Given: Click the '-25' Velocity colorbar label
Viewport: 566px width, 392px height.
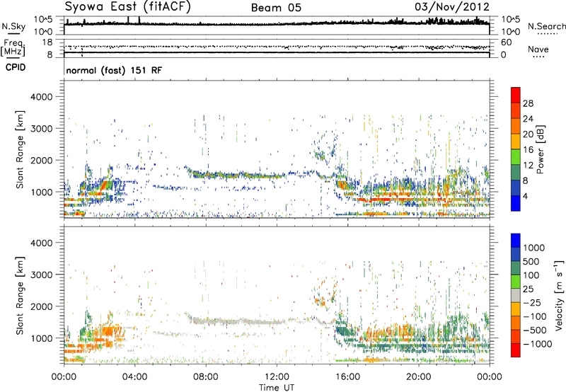Looking at the screenshot, I should (x=532, y=302).
